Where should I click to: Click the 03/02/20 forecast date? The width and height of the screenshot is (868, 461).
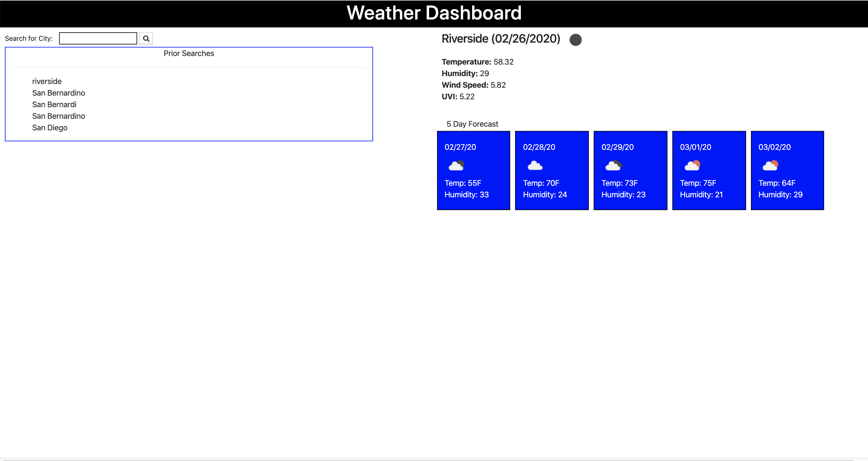tap(775, 147)
